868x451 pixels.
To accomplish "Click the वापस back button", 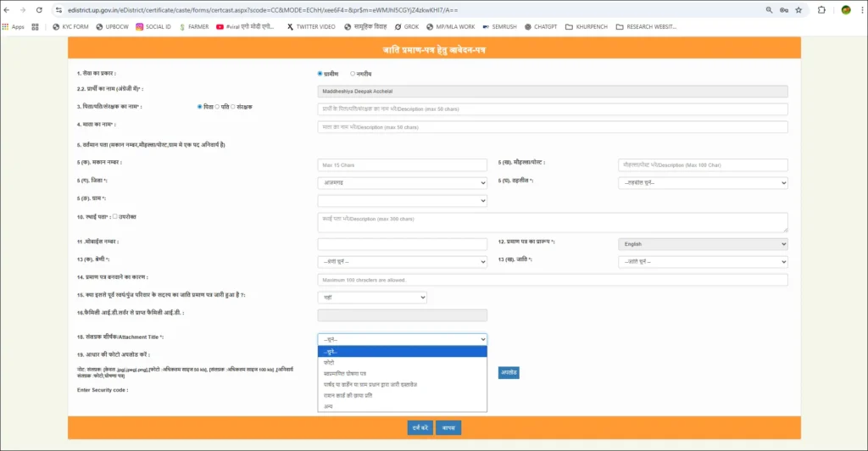I will [x=448, y=428].
